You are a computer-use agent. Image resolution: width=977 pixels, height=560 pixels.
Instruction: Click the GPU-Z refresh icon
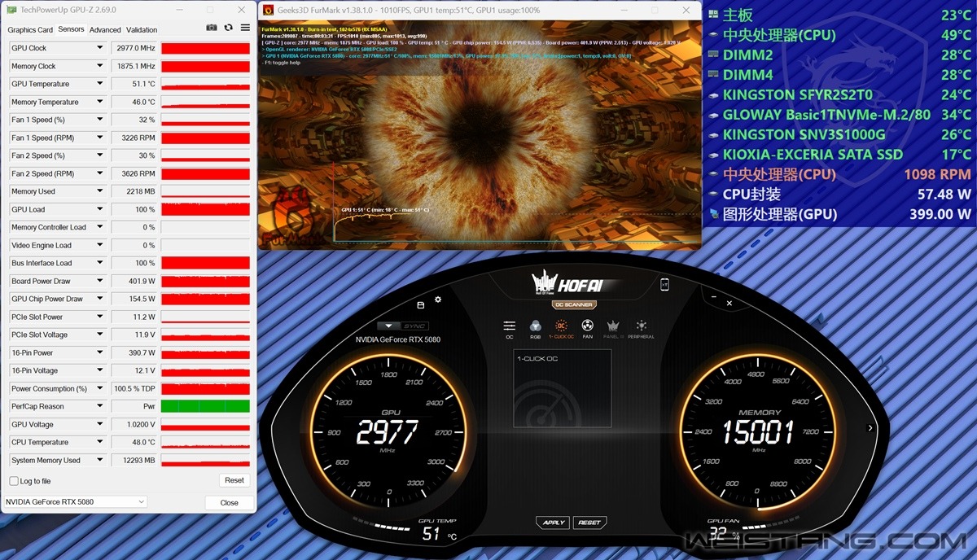point(229,28)
